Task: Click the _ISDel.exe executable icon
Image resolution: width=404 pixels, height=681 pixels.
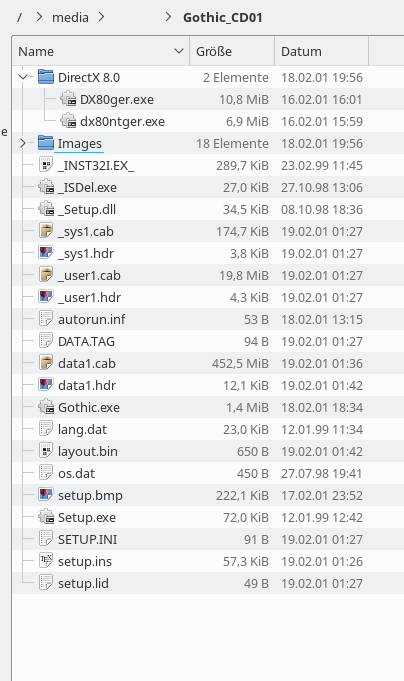Action: coord(46,187)
